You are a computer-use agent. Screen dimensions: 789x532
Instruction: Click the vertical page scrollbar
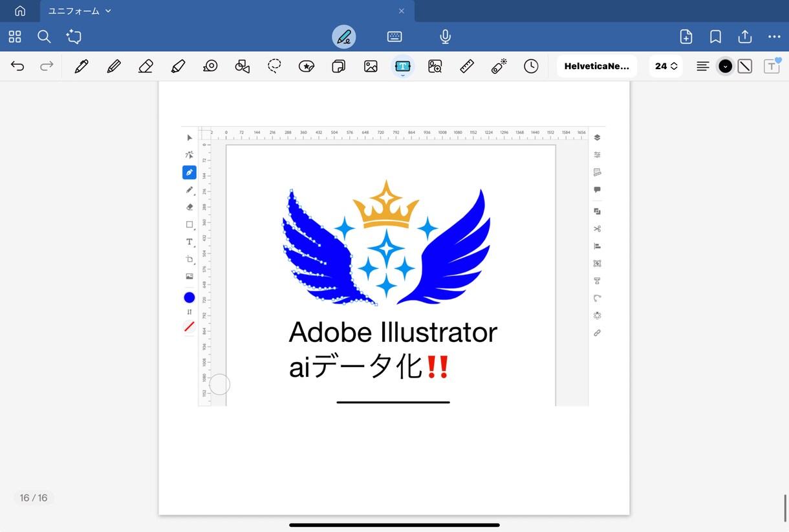coord(785,508)
